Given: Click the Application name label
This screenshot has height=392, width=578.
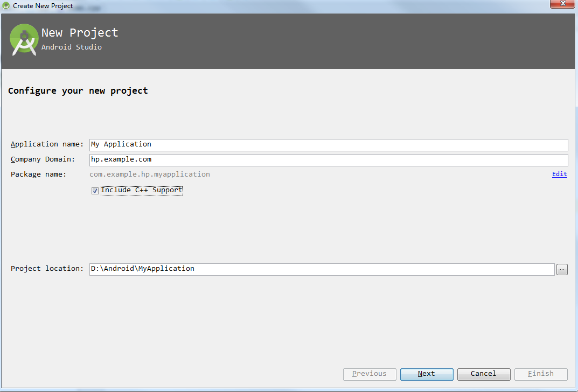Looking at the screenshot, I should point(47,144).
